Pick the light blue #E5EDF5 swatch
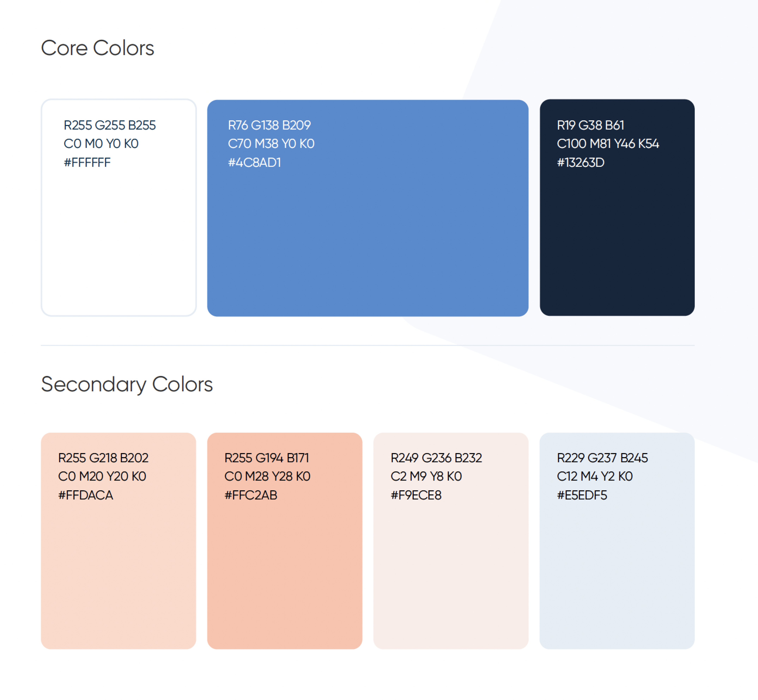This screenshot has height=700, width=758. pos(617,541)
